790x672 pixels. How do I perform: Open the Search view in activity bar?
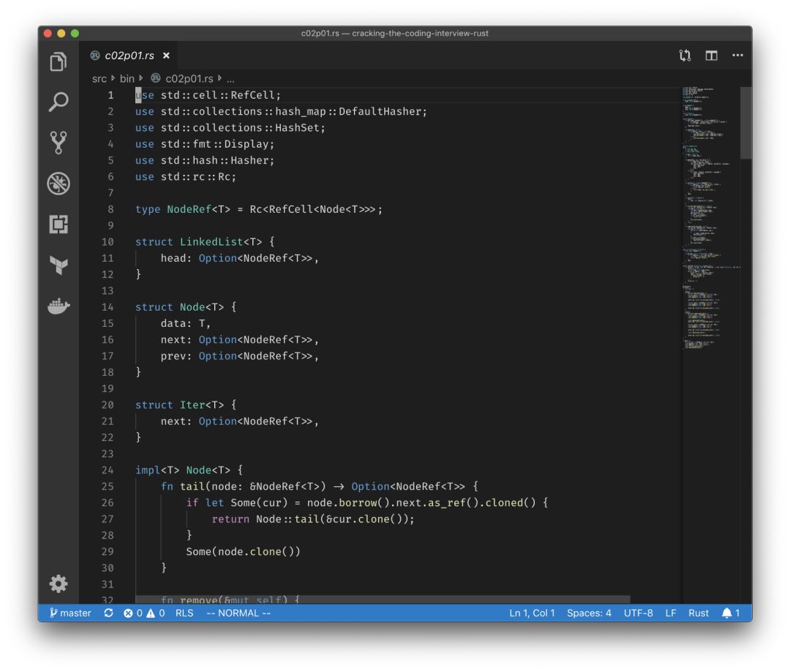pos(59,102)
